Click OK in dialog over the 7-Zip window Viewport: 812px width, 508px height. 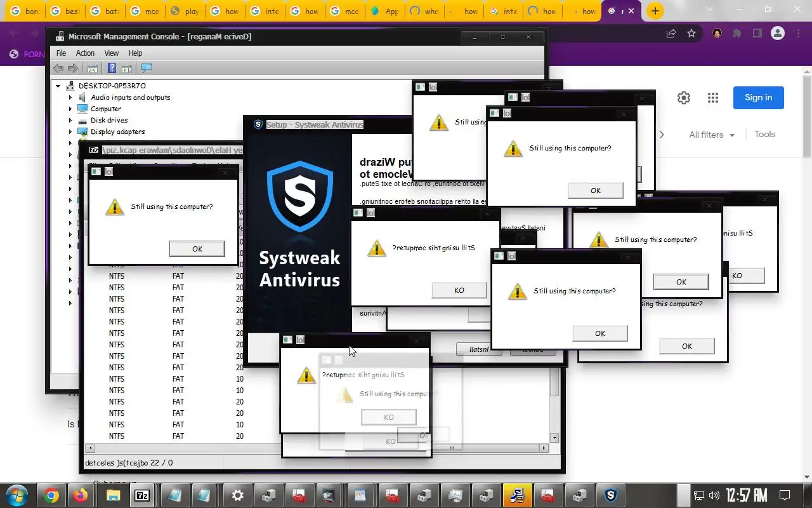tap(197, 249)
